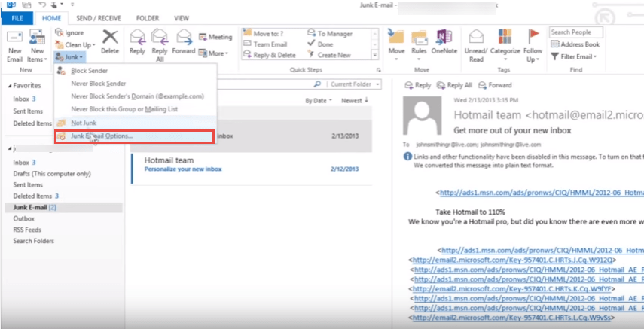The image size is (644, 329).
Task: Collapse the Favorites section
Action: 11,85
